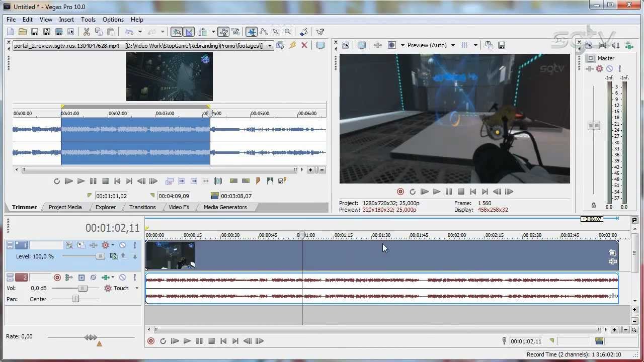The height and width of the screenshot is (362, 644).
Task: Click Pause in video preview transport
Action: coord(449,192)
